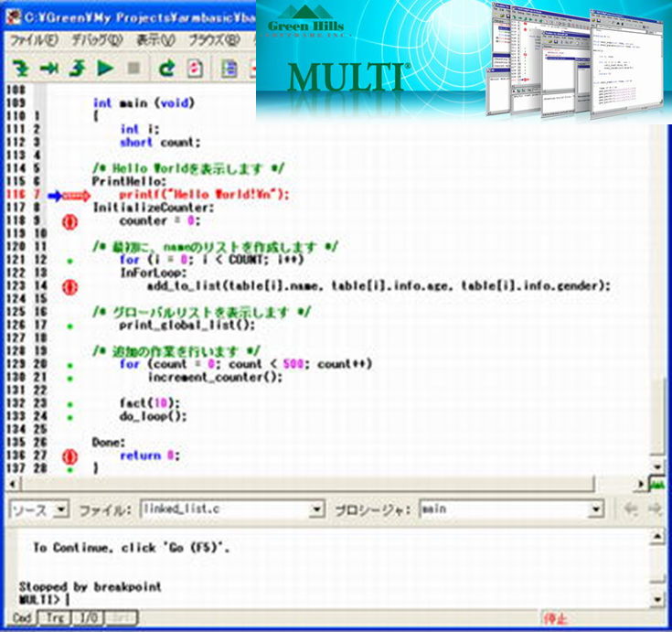Open the ファイル linked_list.c dropdown arrow
Viewport: 672px width, 632px height.
tap(316, 509)
